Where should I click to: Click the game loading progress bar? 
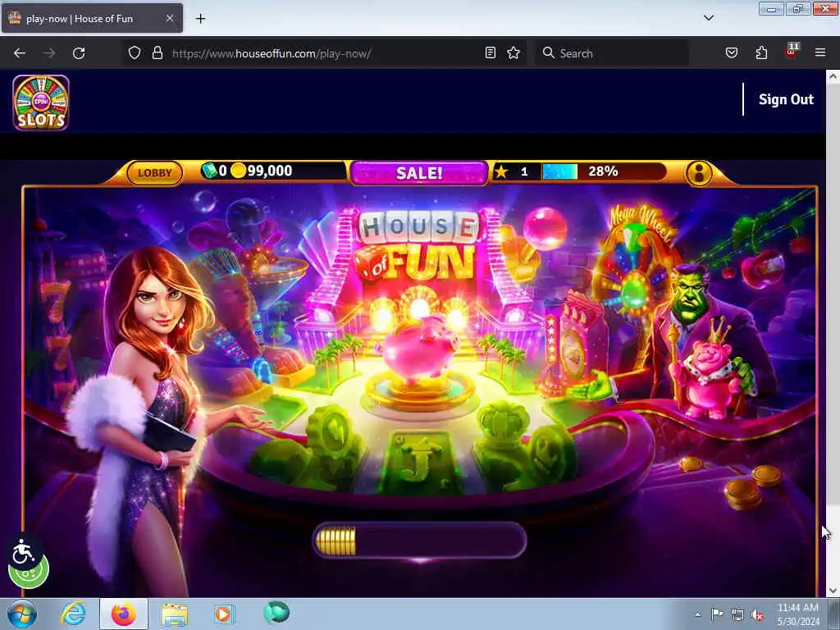(x=419, y=541)
